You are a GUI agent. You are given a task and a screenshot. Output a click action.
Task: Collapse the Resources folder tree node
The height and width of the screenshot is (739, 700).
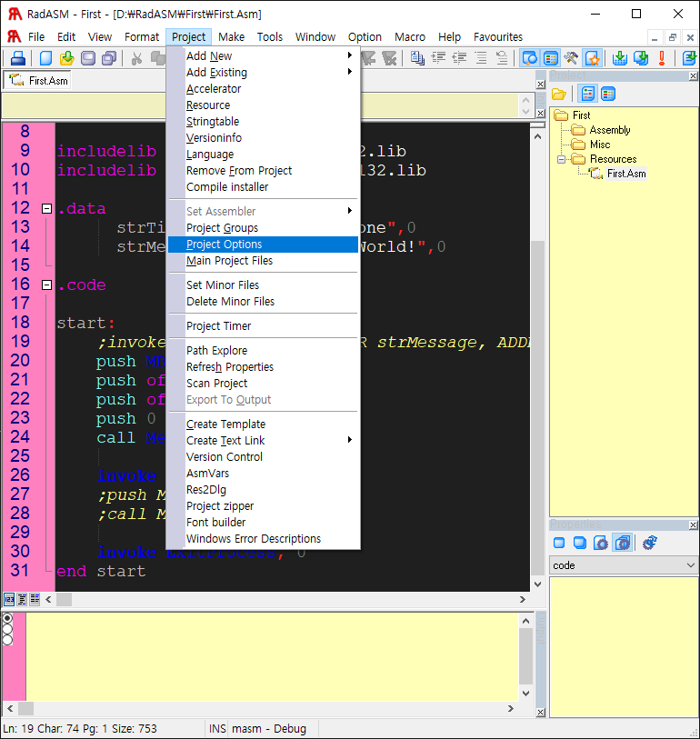click(561, 159)
